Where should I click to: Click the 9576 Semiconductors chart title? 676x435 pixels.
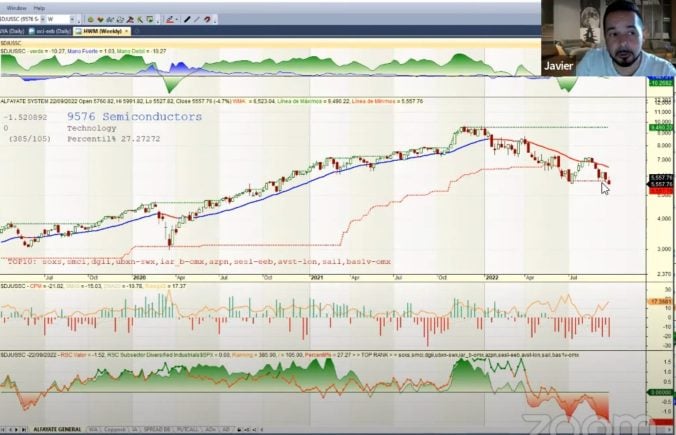coord(135,116)
